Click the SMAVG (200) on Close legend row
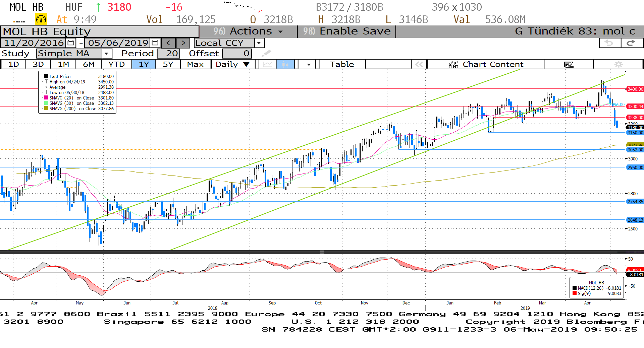The image size is (644, 348). click(x=79, y=109)
